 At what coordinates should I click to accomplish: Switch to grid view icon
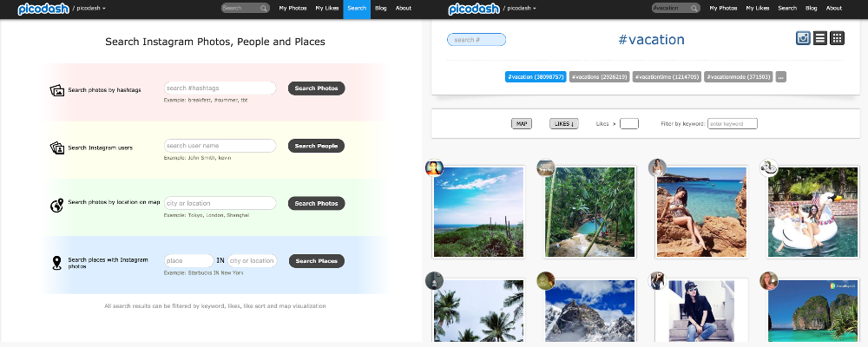837,37
